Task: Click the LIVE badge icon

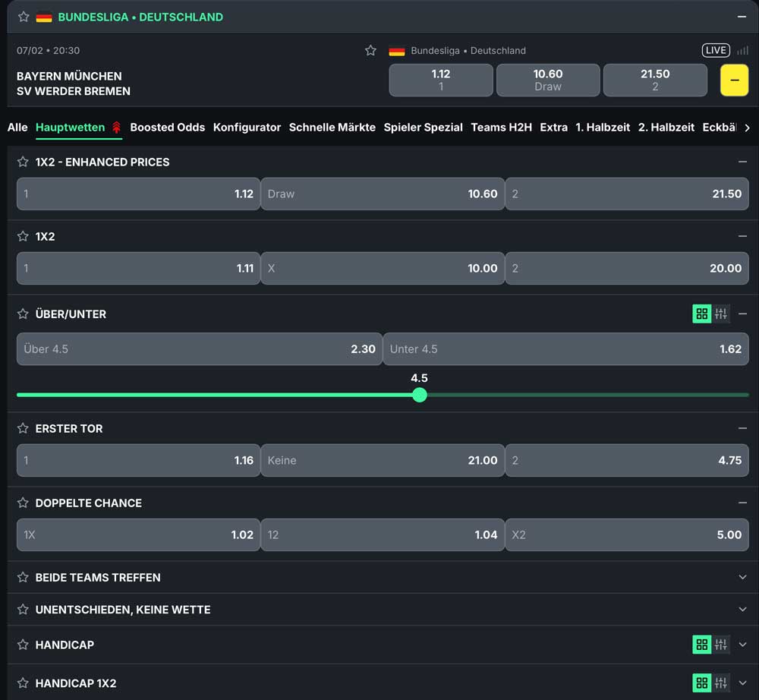Action: point(715,51)
